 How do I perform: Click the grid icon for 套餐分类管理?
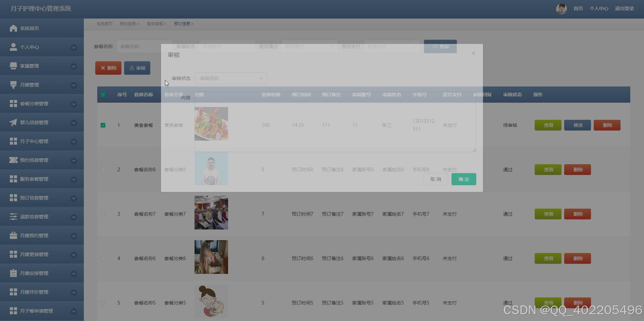[13, 103]
